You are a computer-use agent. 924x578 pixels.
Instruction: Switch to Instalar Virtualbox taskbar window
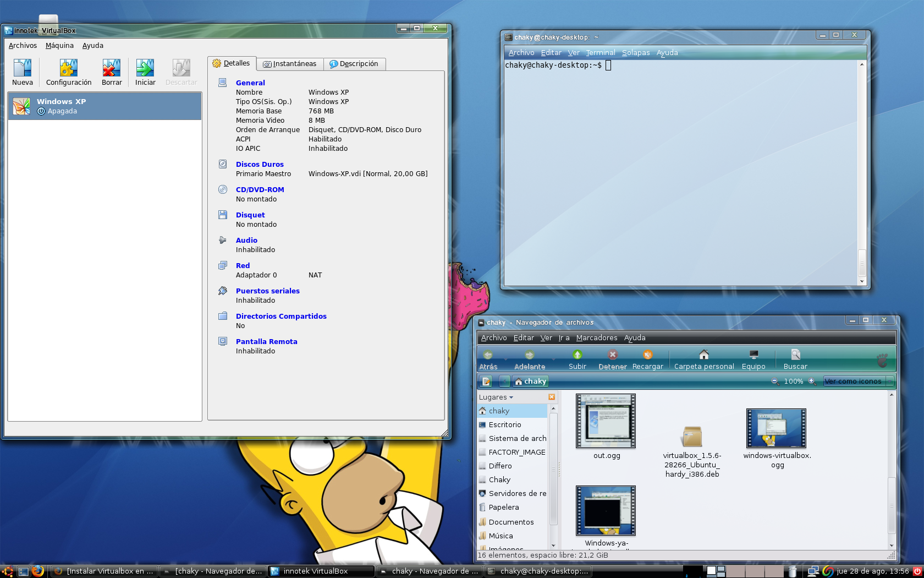tap(104, 571)
